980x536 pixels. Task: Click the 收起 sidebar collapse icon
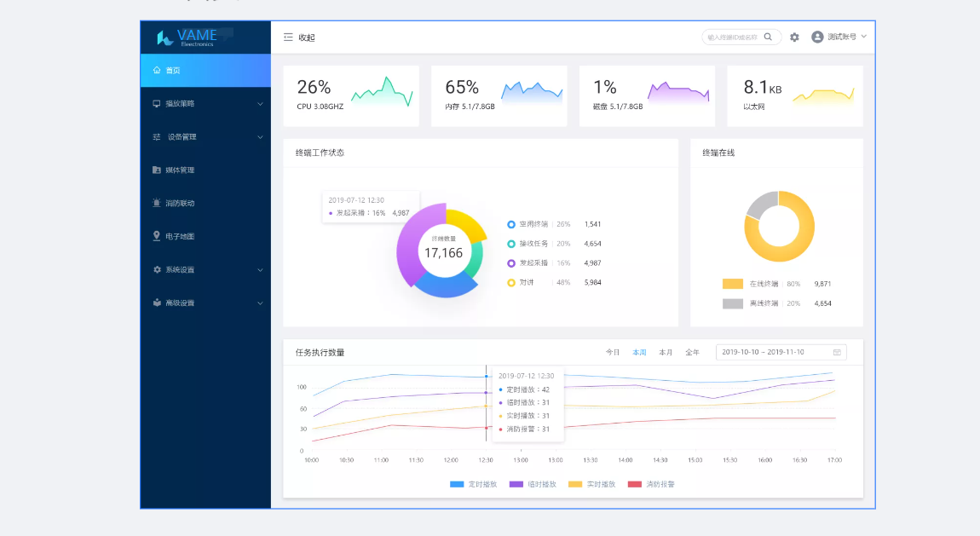point(288,37)
